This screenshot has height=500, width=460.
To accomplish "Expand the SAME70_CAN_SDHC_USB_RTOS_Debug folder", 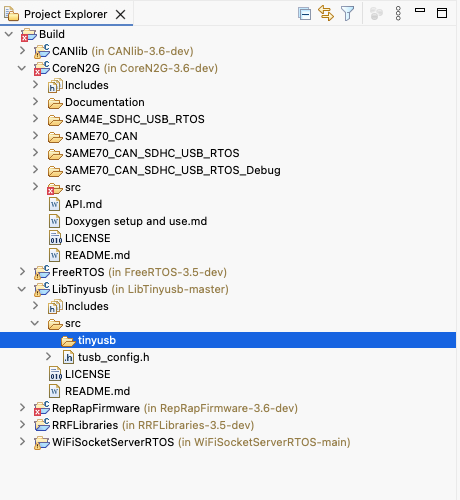I will [36, 170].
